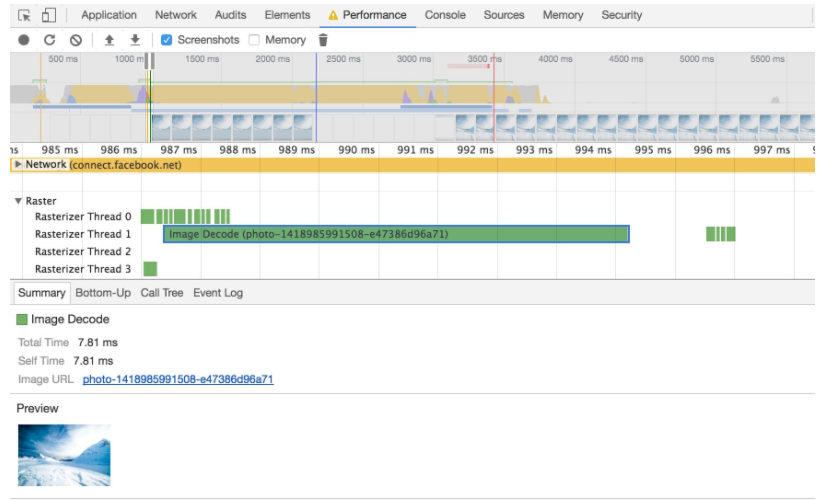Switch to the Console tab
The image size is (822, 500).
click(445, 15)
